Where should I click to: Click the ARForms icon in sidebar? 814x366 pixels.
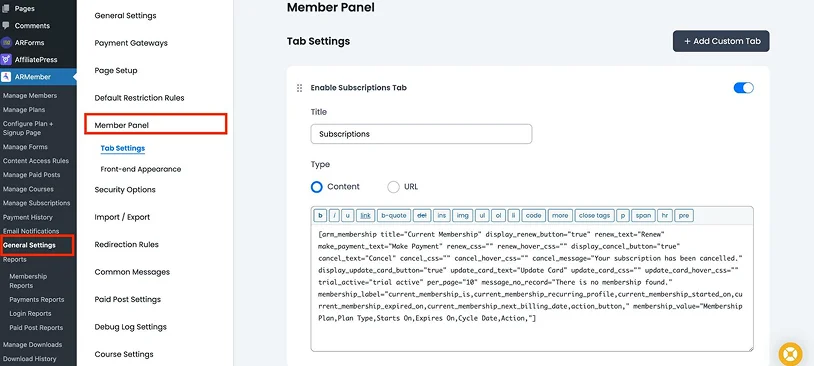pyautogui.click(x=6, y=43)
